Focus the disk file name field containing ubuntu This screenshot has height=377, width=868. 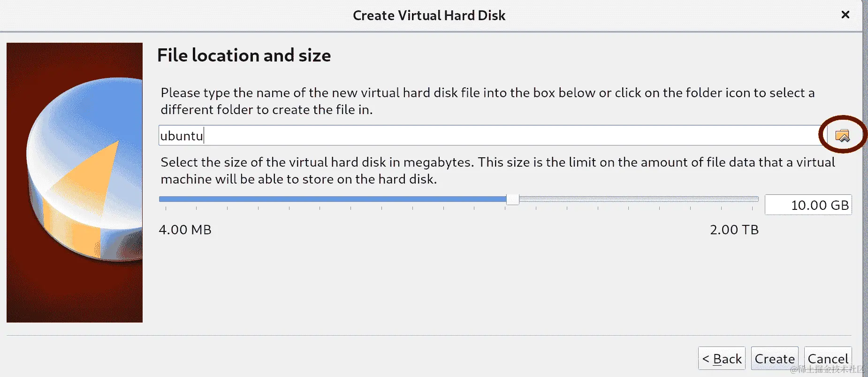tap(490, 136)
